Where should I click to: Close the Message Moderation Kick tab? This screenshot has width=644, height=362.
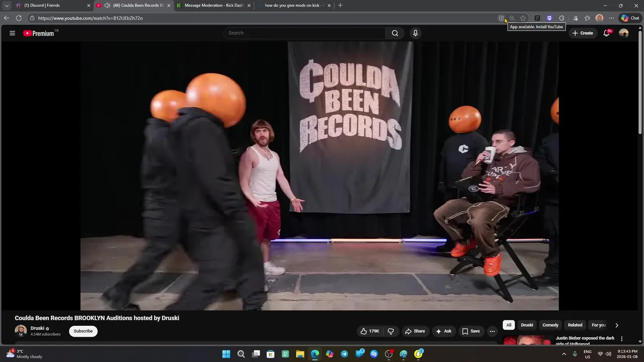249,6
